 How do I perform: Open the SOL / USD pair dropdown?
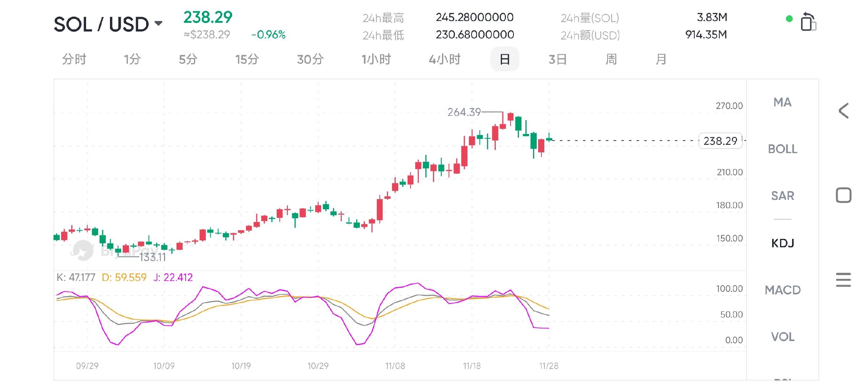click(108, 24)
